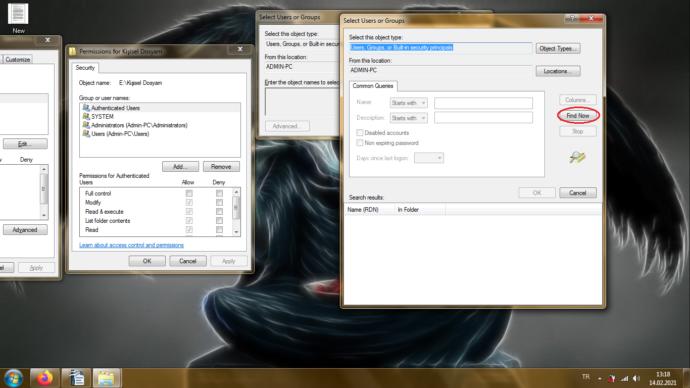This screenshot has height=388, width=690.
Task: Click Apply in Permissions window
Action: coord(229,261)
